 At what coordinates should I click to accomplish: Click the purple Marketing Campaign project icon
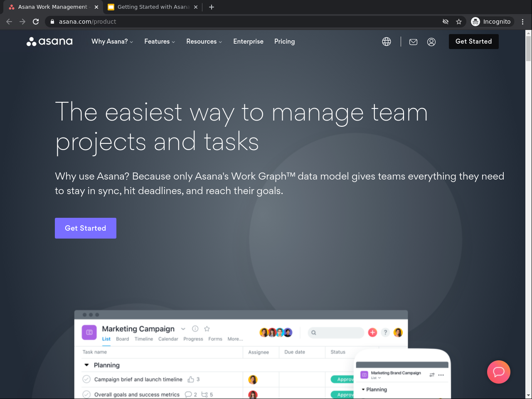click(89, 332)
